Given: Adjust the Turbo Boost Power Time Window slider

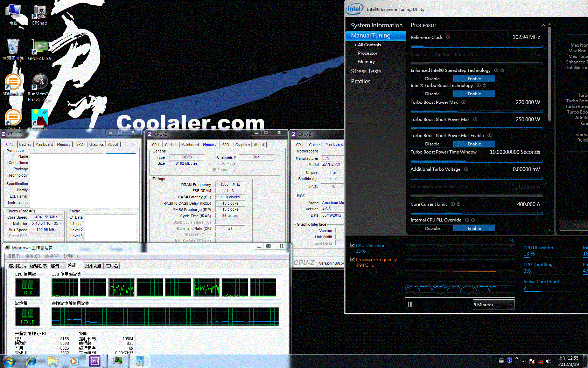Looking at the screenshot, I should point(476,161).
